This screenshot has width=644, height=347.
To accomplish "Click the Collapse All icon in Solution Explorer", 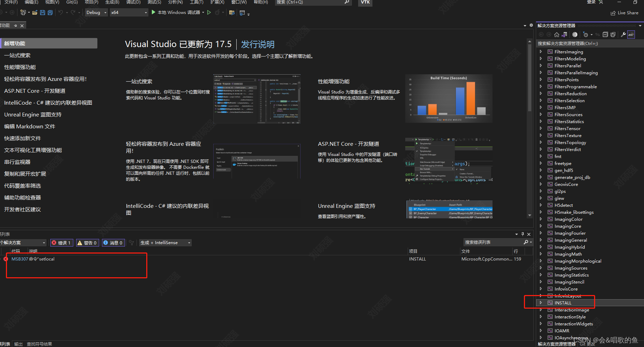I will click(605, 34).
